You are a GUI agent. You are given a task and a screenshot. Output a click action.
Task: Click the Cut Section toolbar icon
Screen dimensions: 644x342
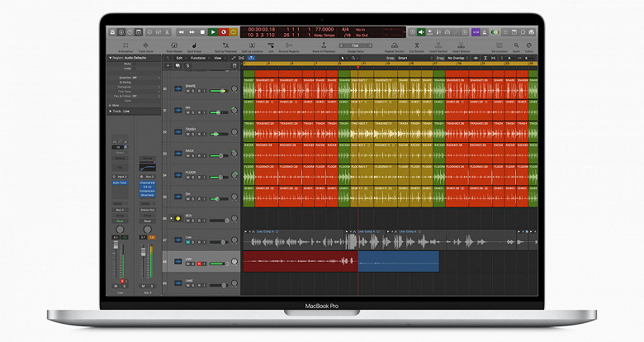(x=416, y=44)
